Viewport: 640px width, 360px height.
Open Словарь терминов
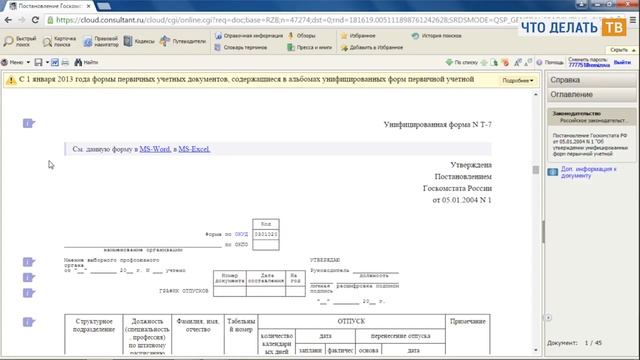coord(241,47)
